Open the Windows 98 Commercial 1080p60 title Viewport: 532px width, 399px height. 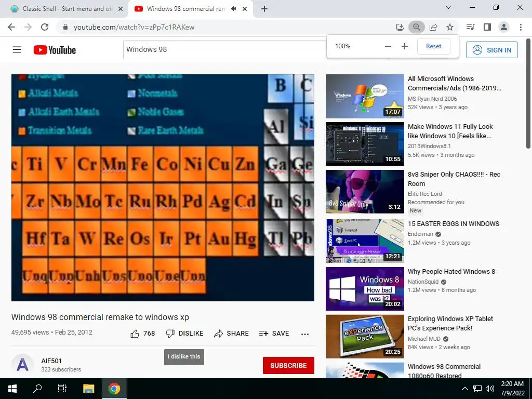[x=444, y=371]
